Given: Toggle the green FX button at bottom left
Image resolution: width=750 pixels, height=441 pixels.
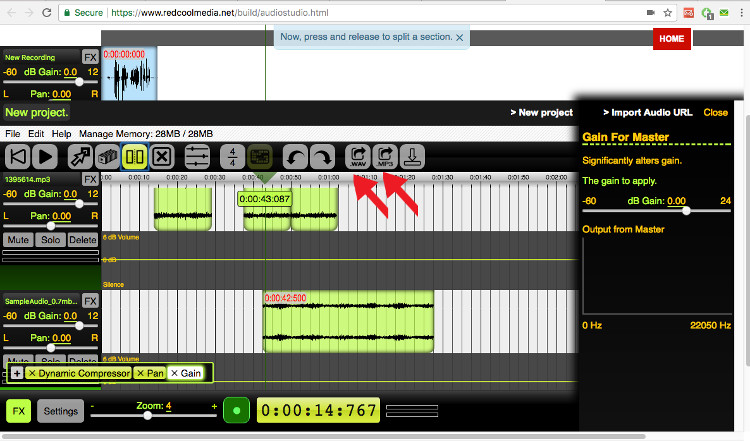Looking at the screenshot, I should [x=18, y=410].
